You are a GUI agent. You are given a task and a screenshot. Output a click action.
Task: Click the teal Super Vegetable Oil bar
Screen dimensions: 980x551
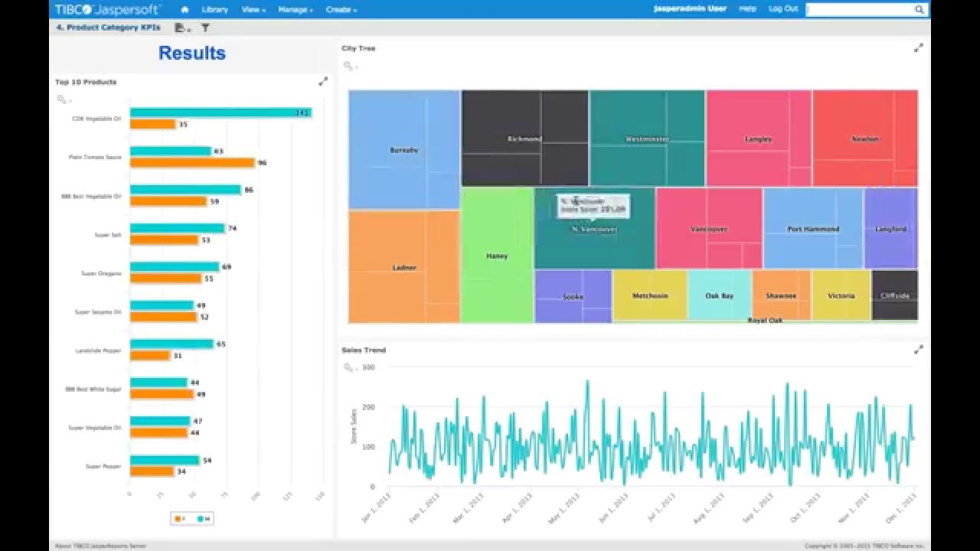pyautogui.click(x=160, y=421)
